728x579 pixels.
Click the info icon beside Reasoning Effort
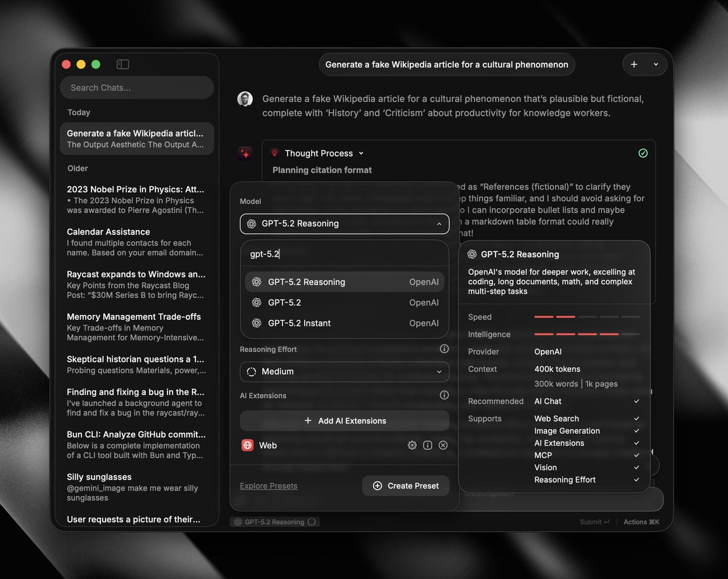tap(444, 349)
